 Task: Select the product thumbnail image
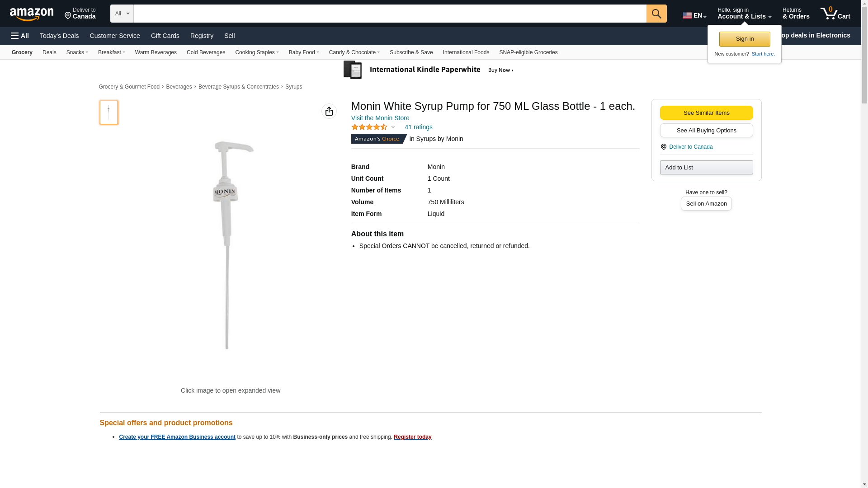109,113
